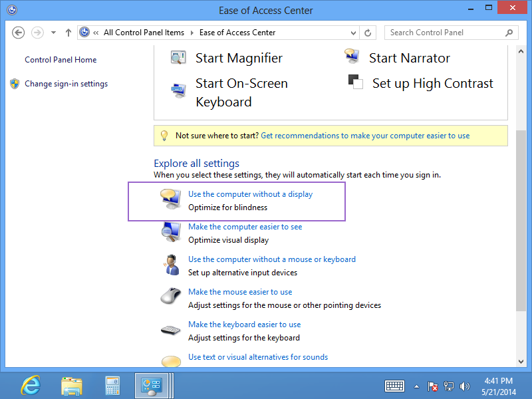Open Make the computer easier to see
The width and height of the screenshot is (532, 399).
(x=245, y=227)
